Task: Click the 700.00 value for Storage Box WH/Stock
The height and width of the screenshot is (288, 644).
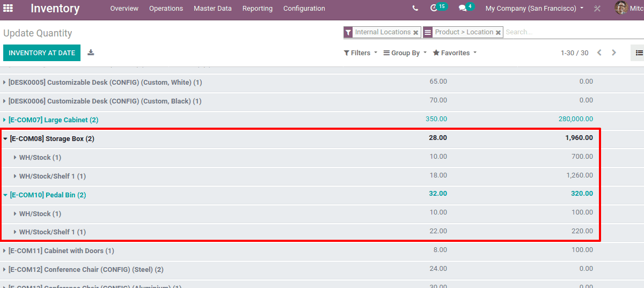Action: tap(582, 157)
